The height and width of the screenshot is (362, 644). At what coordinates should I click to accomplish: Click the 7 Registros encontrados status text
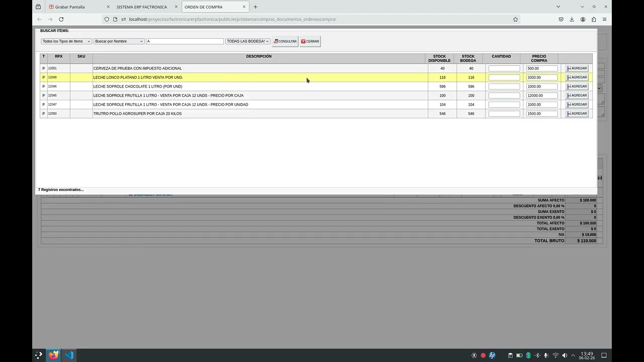(x=61, y=190)
